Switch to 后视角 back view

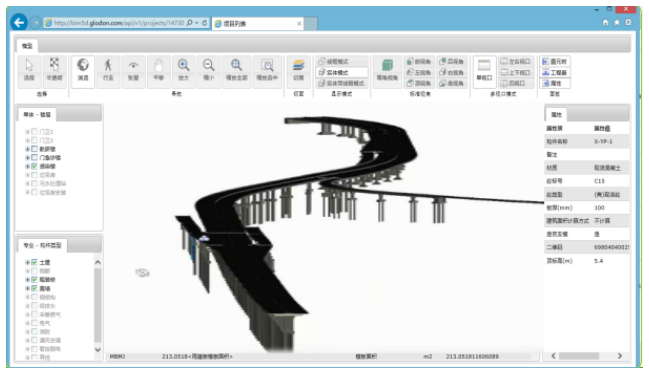coord(452,61)
